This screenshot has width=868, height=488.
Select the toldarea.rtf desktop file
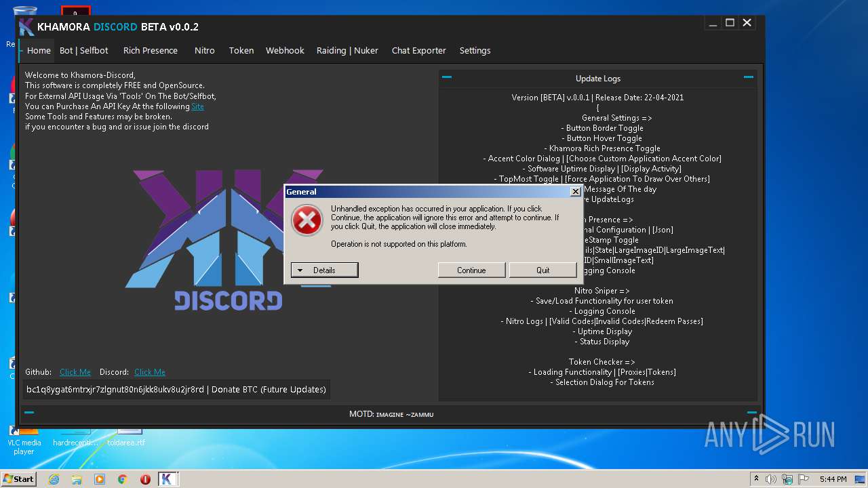click(126, 437)
